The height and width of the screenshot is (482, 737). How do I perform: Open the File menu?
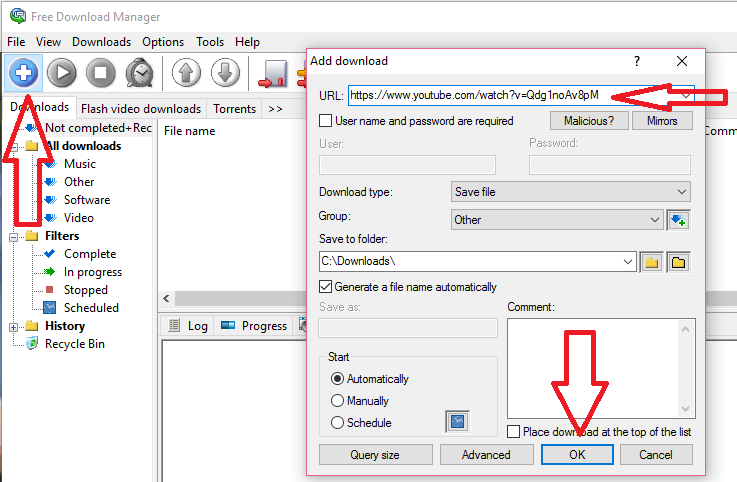(16, 42)
